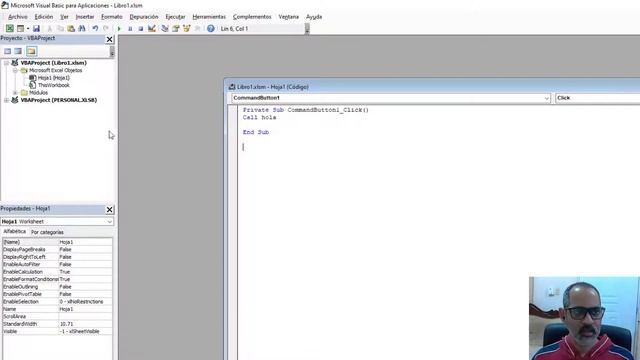This screenshot has height=360, width=640.
Task: Open the Edición menu
Action: tap(44, 17)
